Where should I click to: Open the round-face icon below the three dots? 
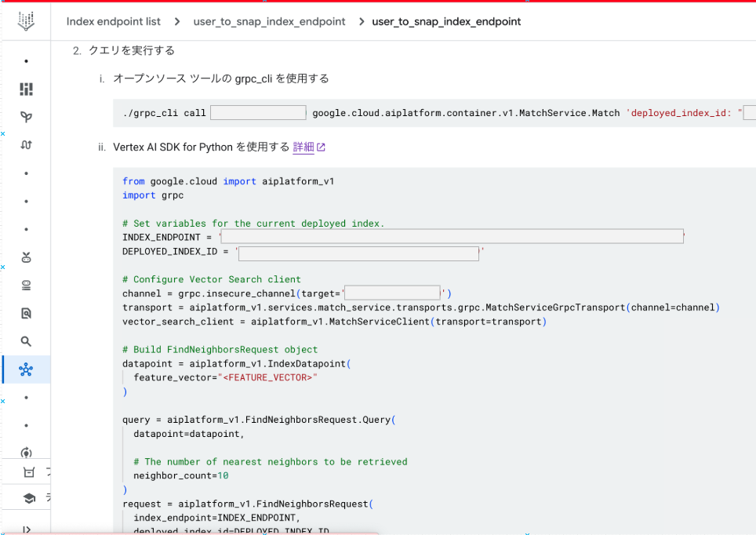26,257
